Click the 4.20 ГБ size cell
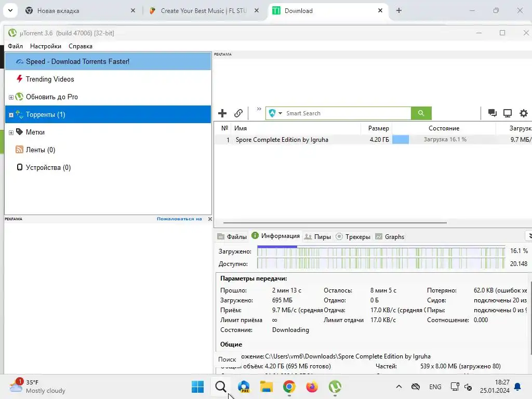The height and width of the screenshot is (399, 532). (379, 139)
